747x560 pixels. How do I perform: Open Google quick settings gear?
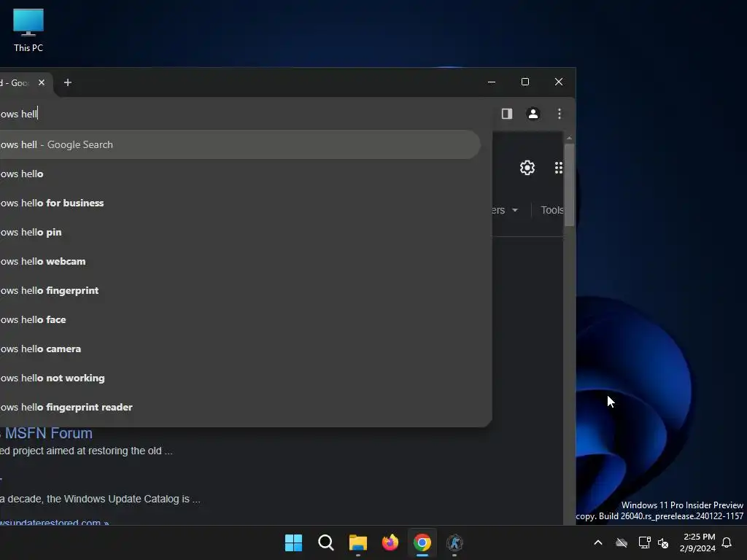527,168
